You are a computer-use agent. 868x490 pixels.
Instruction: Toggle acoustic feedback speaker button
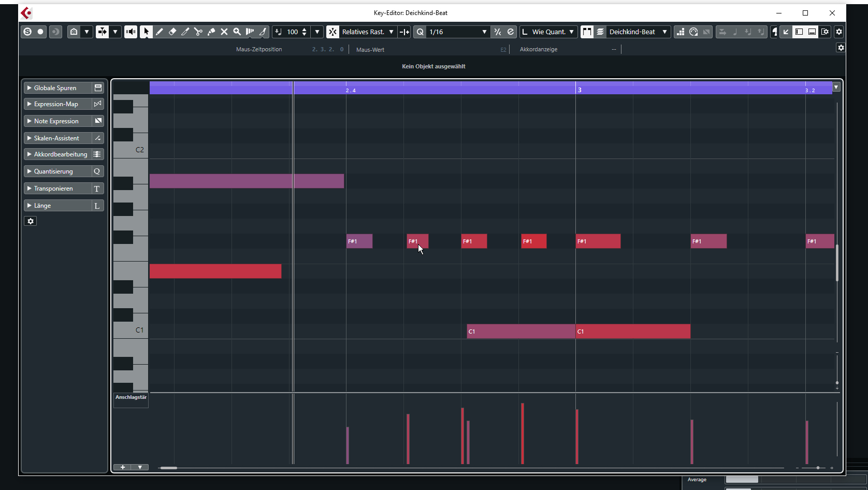coord(131,32)
